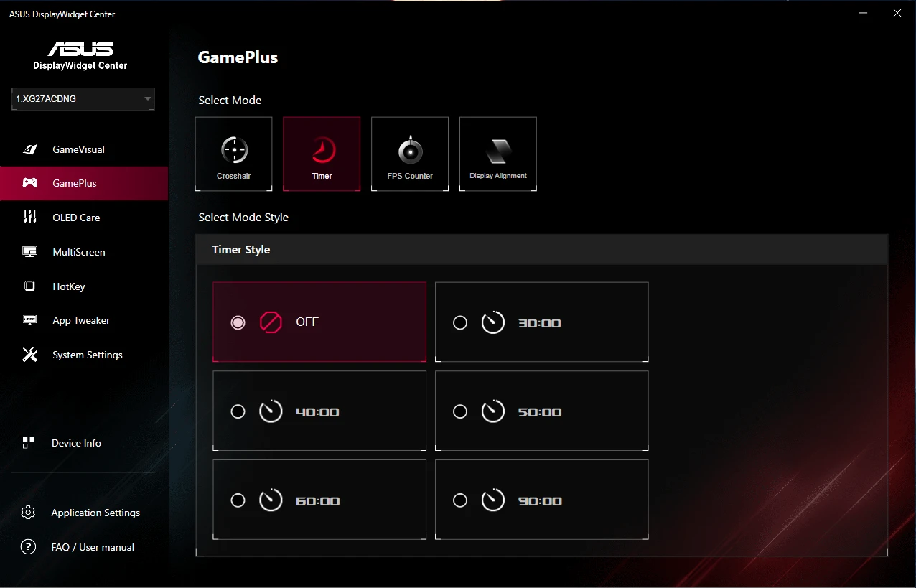
Task: Click the Timer mode icon
Action: pyautogui.click(x=322, y=151)
